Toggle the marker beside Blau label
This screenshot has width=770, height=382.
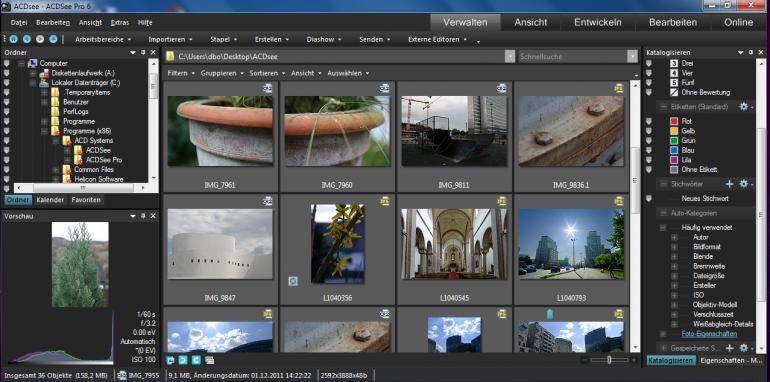point(649,150)
